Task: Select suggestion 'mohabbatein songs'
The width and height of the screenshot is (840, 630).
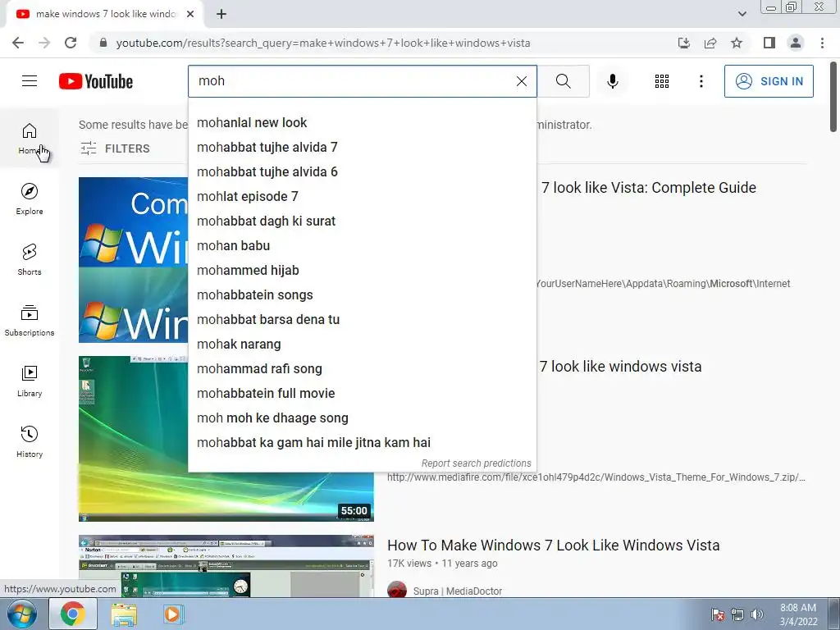Action: (x=362, y=295)
